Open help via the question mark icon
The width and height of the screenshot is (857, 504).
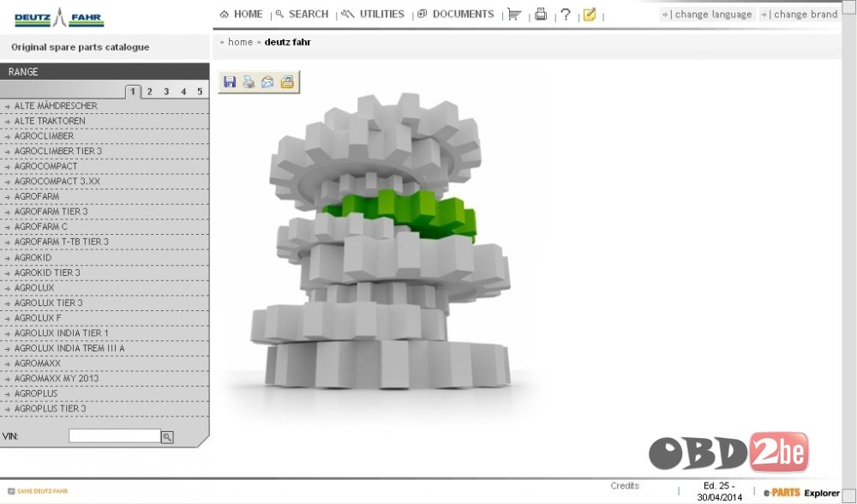(x=566, y=15)
